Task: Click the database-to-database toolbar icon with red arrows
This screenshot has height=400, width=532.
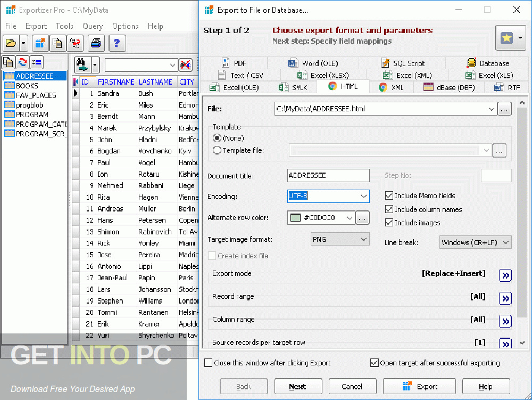Action: [x=74, y=43]
